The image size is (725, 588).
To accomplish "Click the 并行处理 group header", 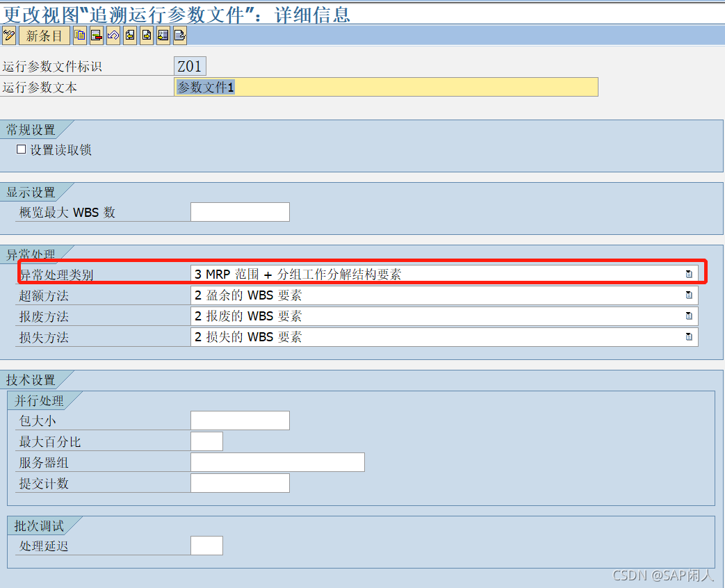I will click(39, 401).
